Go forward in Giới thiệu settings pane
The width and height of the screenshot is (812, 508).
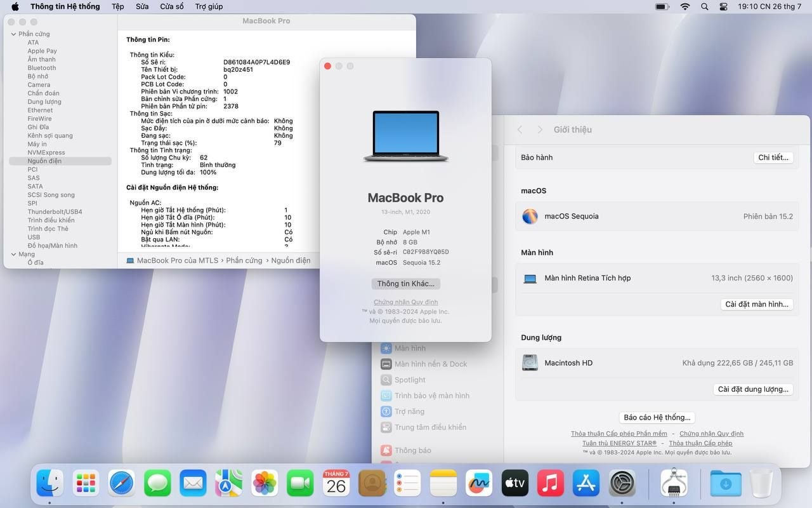(540, 130)
